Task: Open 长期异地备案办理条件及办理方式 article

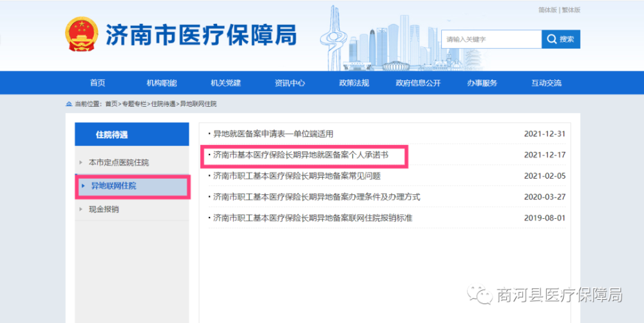Action: pos(317,197)
